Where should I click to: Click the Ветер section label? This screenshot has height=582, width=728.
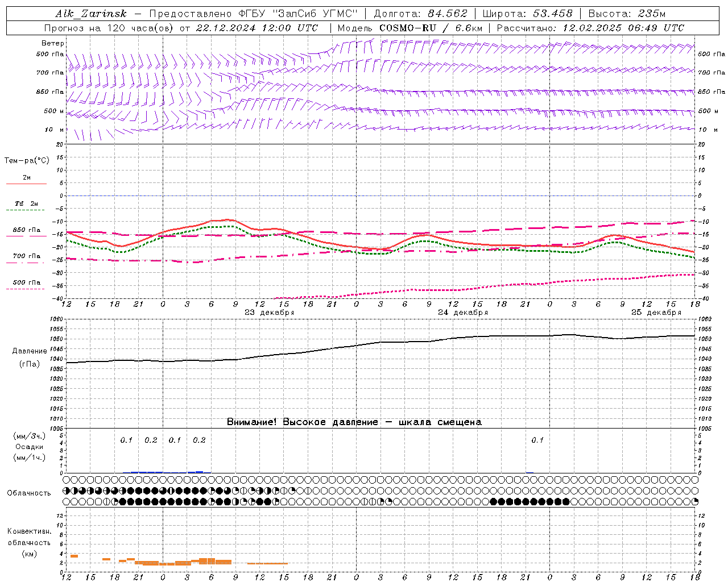point(53,43)
